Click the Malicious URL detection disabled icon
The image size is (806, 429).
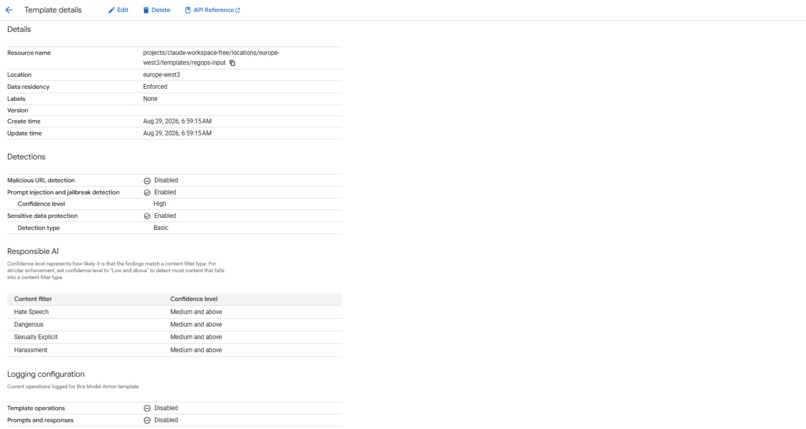[147, 181]
